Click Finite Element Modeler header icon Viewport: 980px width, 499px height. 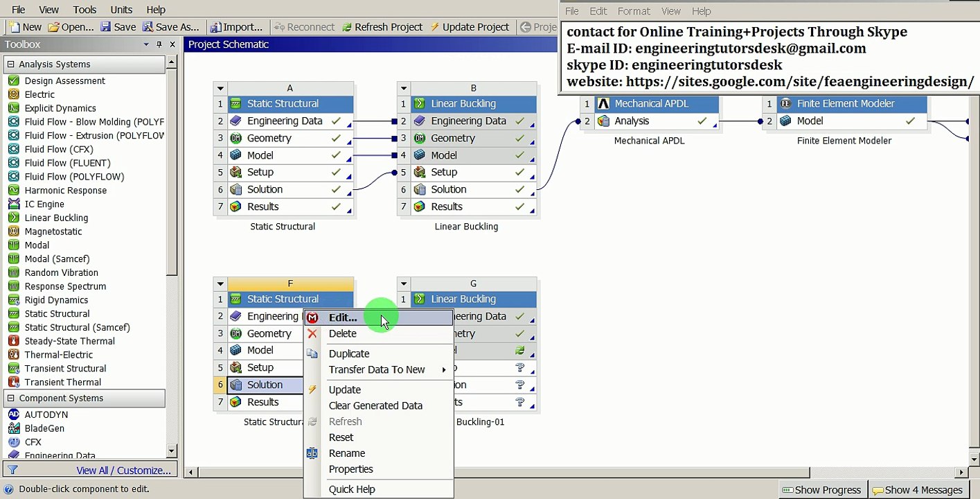click(x=785, y=103)
